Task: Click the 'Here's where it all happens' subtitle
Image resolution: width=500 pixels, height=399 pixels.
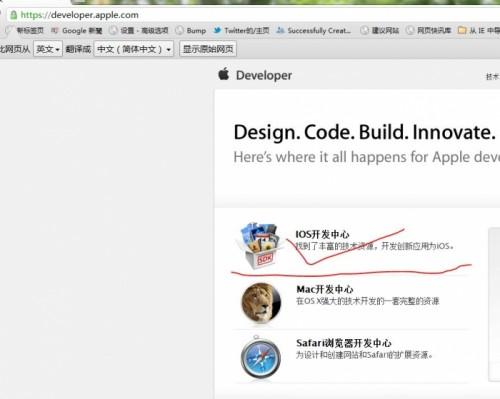Action: 367,157
